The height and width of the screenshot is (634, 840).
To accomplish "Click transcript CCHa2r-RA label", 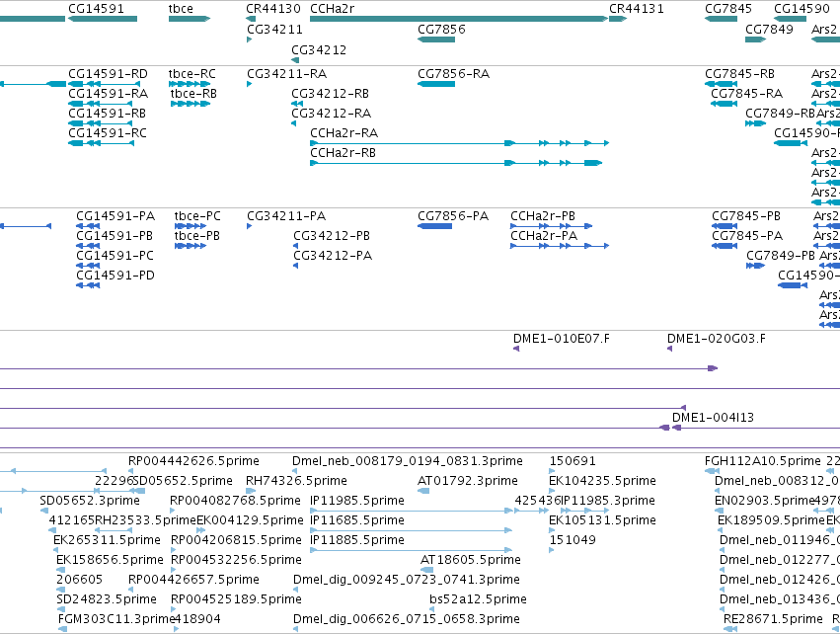I will point(344,133).
